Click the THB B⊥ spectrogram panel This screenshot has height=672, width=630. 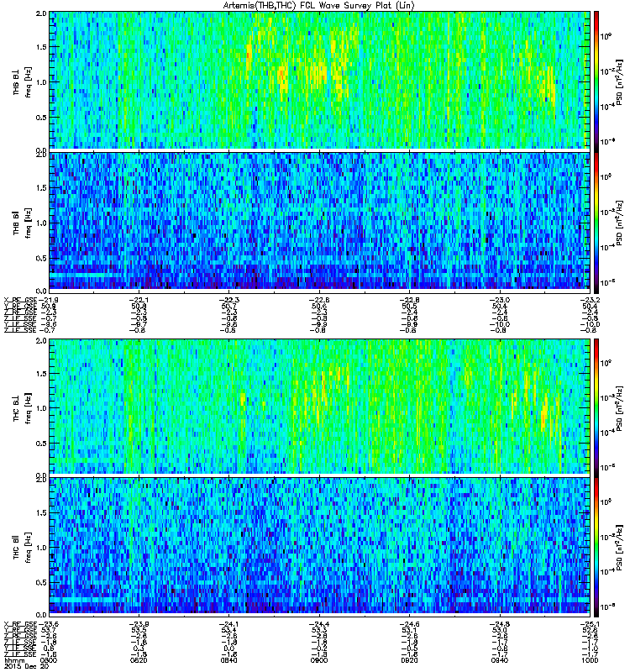[x=320, y=81]
